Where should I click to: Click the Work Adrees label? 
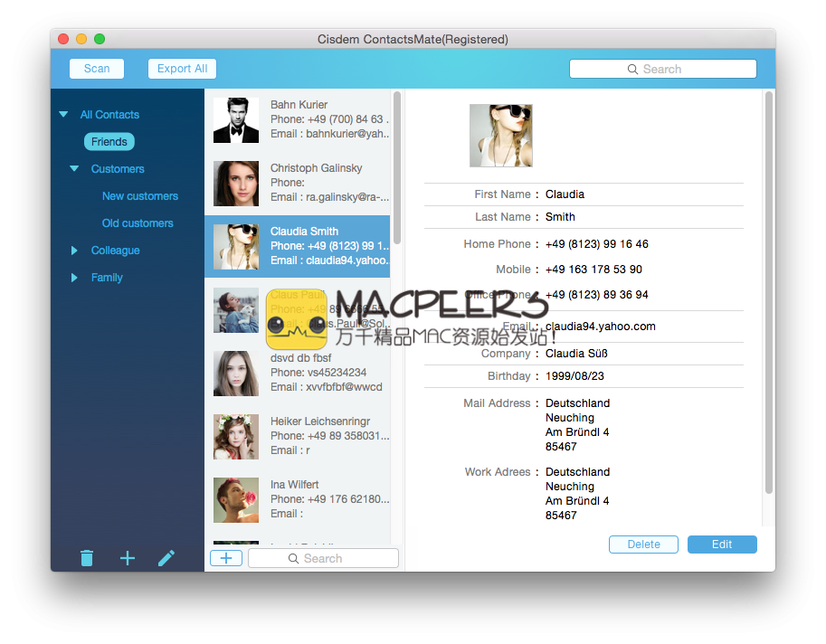click(498, 472)
